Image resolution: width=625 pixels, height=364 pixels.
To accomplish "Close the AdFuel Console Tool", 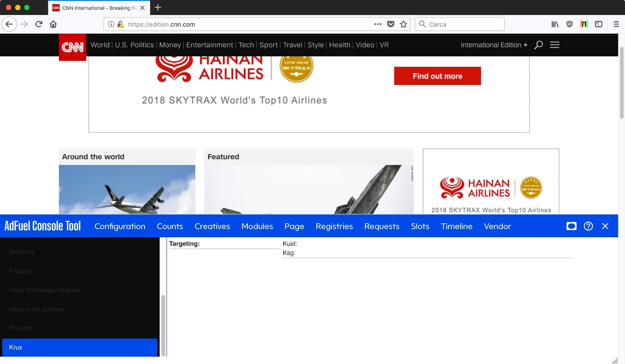I will click(x=605, y=226).
